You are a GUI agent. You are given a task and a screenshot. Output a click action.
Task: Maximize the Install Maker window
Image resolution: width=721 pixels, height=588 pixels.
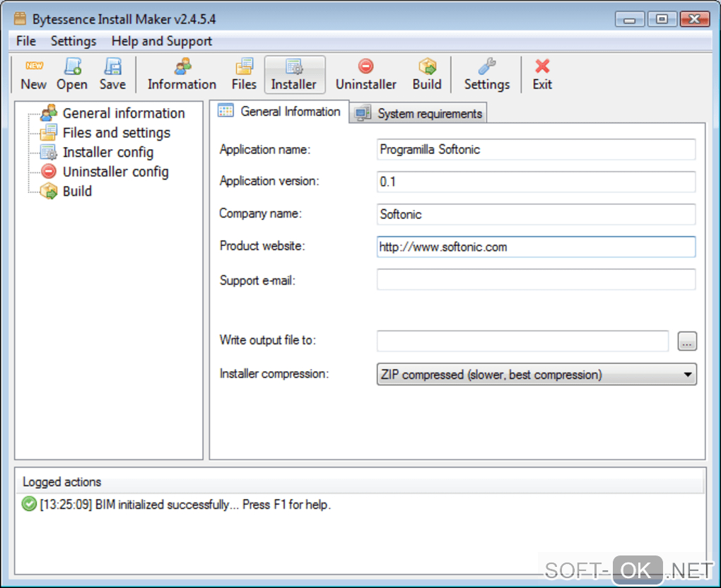[x=662, y=19]
